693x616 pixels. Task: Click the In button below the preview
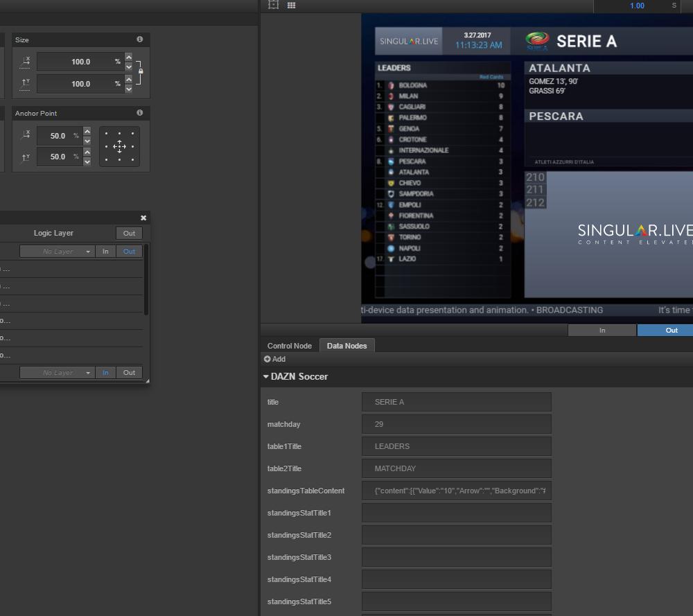(x=602, y=330)
